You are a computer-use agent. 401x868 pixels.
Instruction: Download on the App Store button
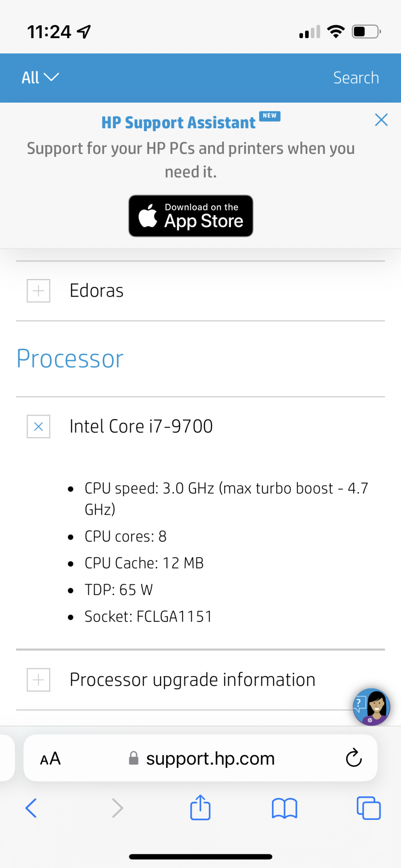pos(191,216)
